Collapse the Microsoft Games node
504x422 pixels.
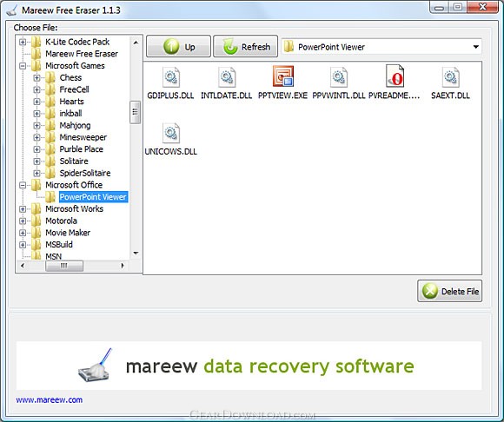tap(23, 65)
